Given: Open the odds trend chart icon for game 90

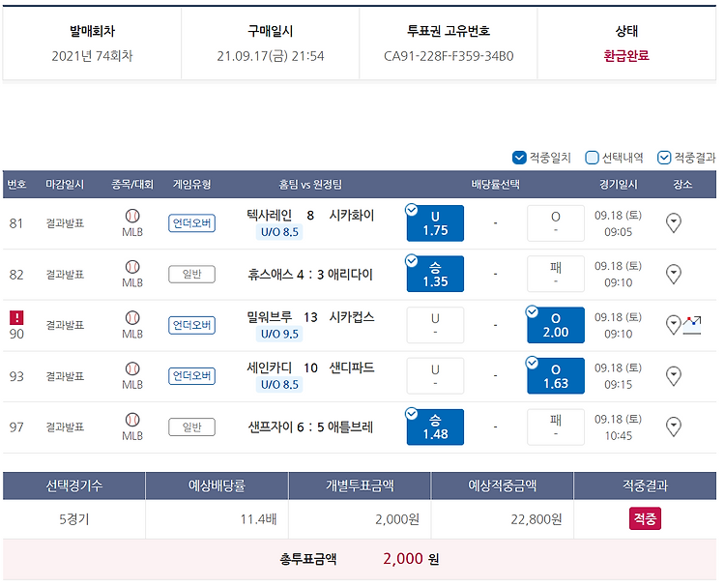Looking at the screenshot, I should click(x=692, y=325).
